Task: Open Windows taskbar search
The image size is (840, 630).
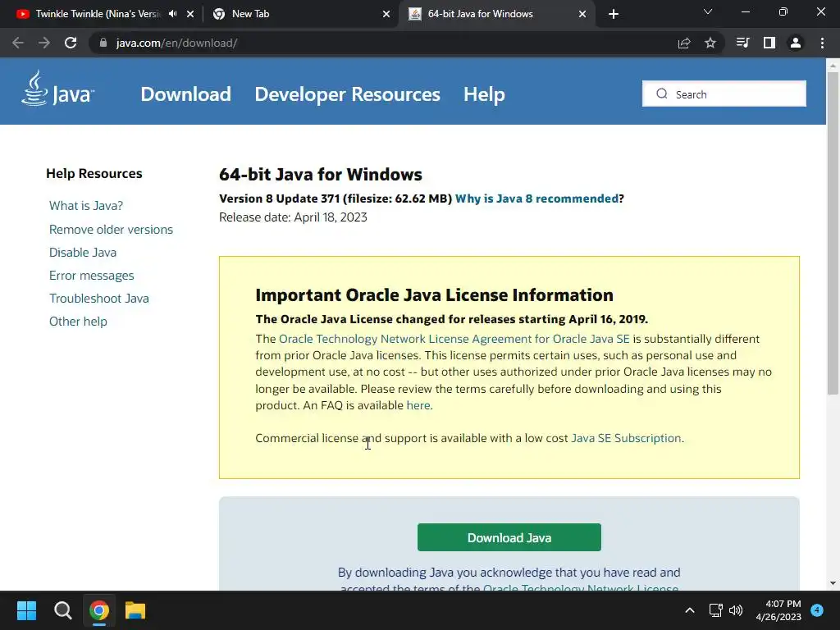Action: (x=62, y=610)
